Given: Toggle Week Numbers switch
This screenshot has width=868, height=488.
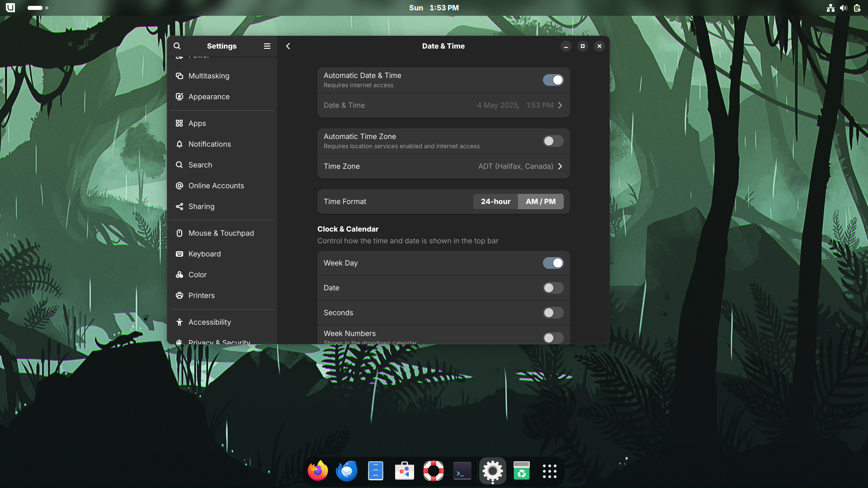Looking at the screenshot, I should [x=553, y=338].
